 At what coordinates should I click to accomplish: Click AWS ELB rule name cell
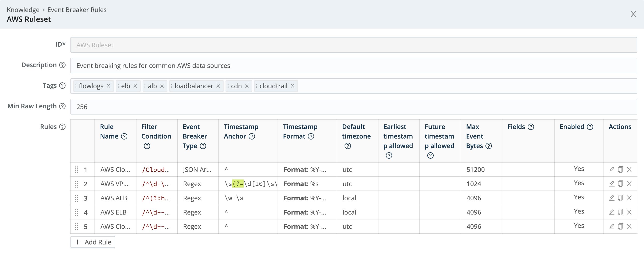point(116,212)
